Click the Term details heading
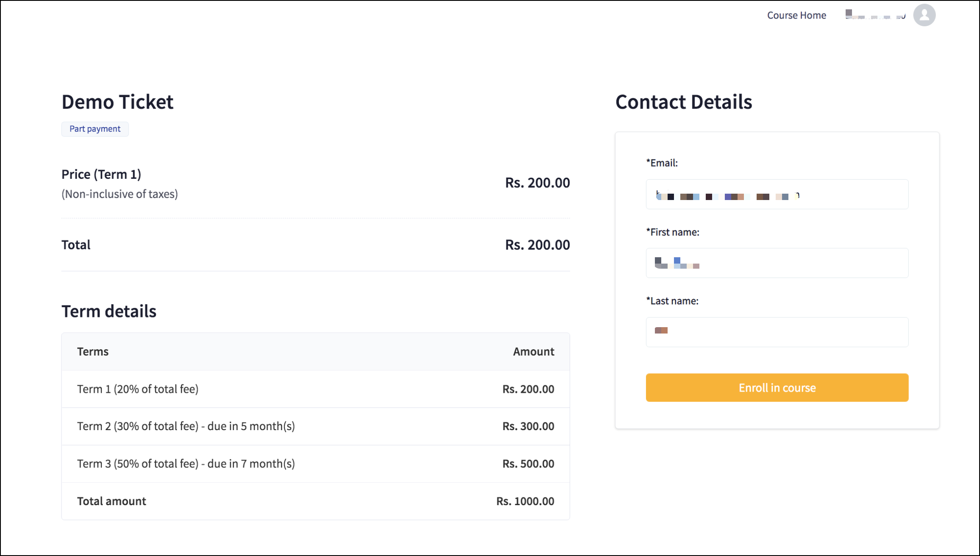This screenshot has height=556, width=980. click(x=109, y=311)
